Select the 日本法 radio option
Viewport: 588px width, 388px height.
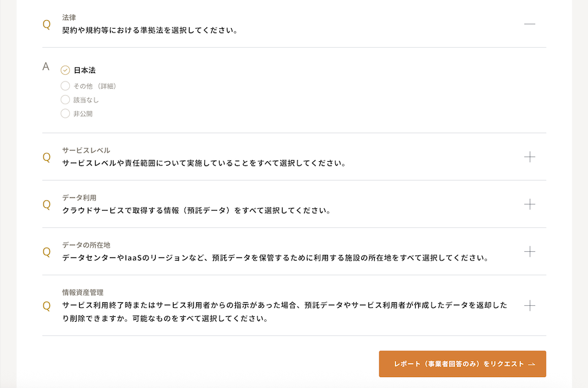[66, 70]
